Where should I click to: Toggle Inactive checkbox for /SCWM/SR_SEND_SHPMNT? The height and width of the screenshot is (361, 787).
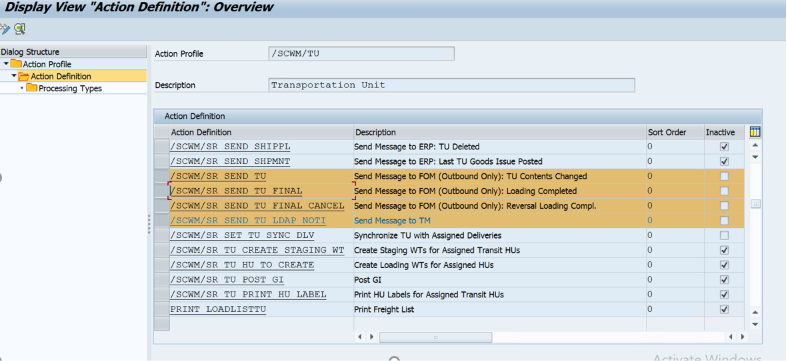724,162
